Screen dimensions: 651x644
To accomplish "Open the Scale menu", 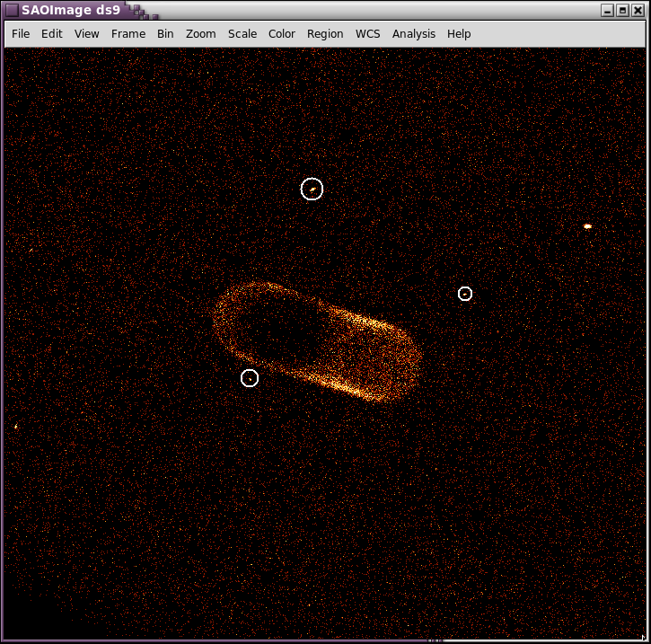I will (x=242, y=33).
